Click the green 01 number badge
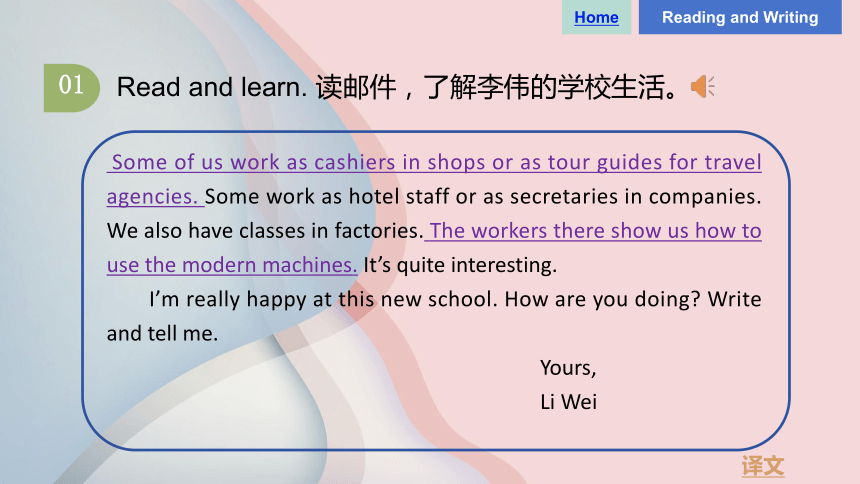 pos(71,88)
